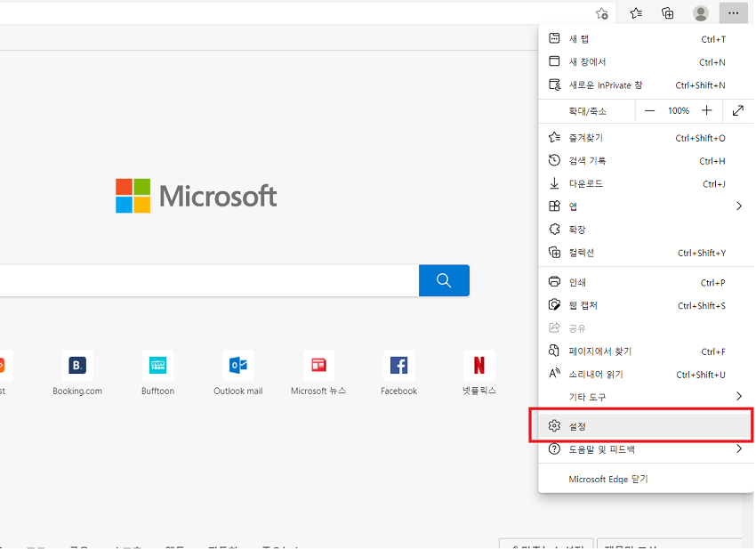
Task: Open 즐겨찾기 menu entry
Action: click(x=646, y=138)
